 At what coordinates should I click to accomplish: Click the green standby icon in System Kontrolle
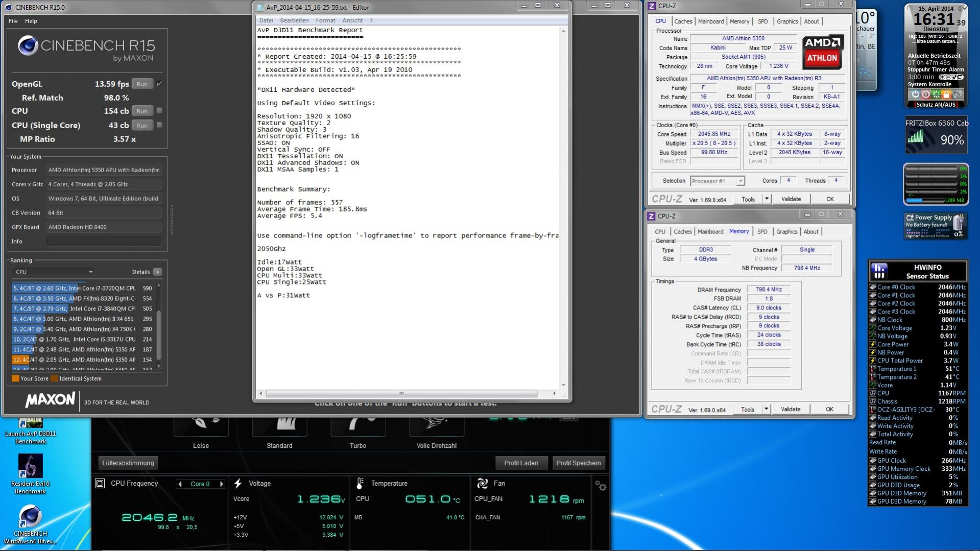coord(936,94)
